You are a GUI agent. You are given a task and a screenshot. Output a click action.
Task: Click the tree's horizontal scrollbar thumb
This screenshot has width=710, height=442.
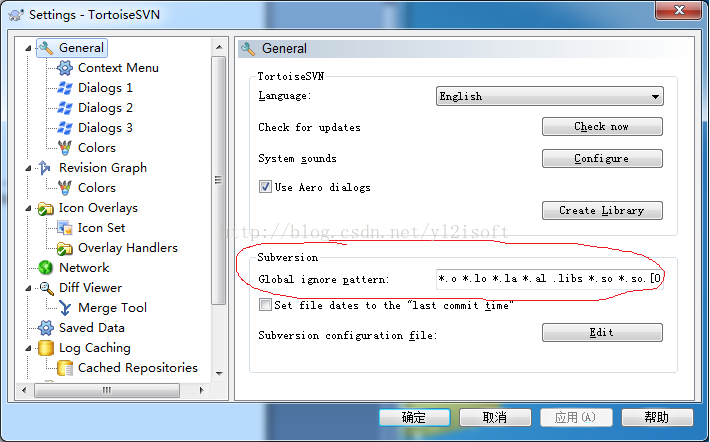tap(107, 390)
